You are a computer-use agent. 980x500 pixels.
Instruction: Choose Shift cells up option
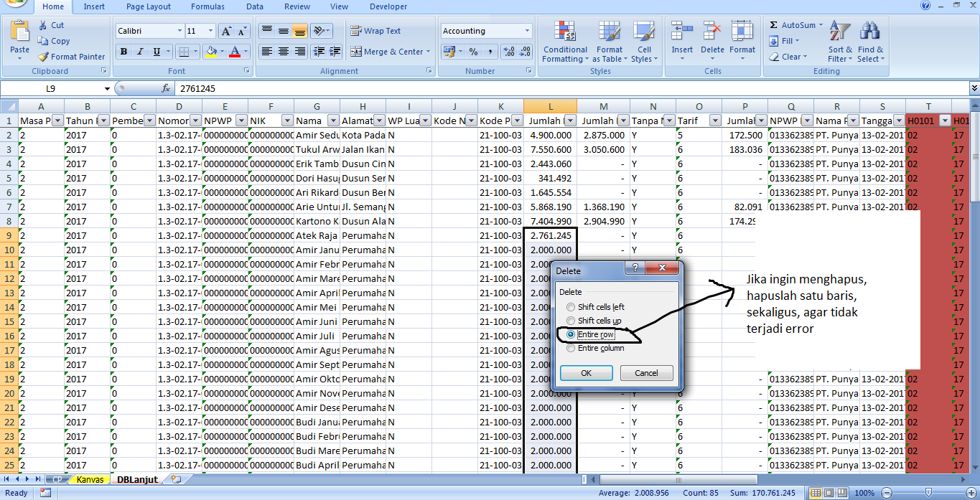point(571,320)
